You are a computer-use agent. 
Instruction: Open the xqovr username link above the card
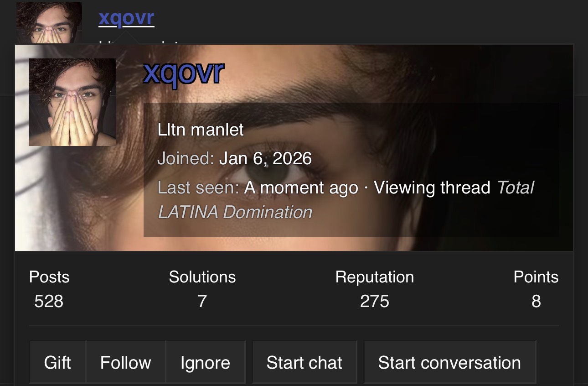point(126,18)
